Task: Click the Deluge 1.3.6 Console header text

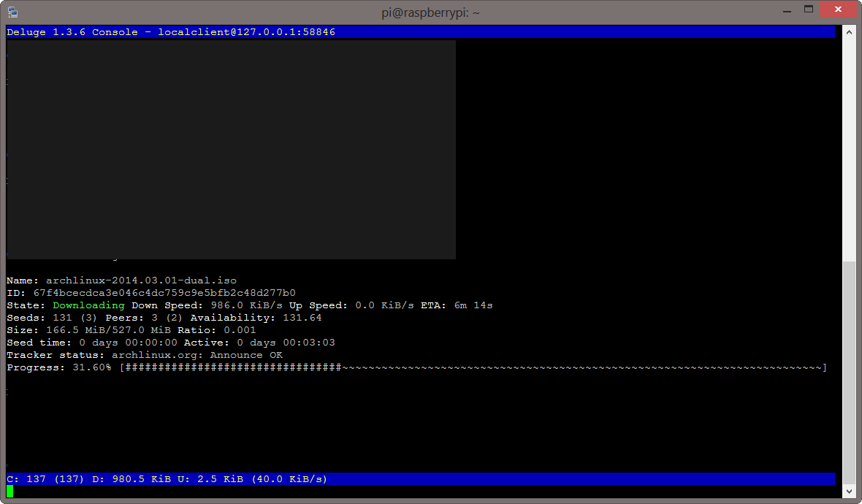Action: click(72, 32)
